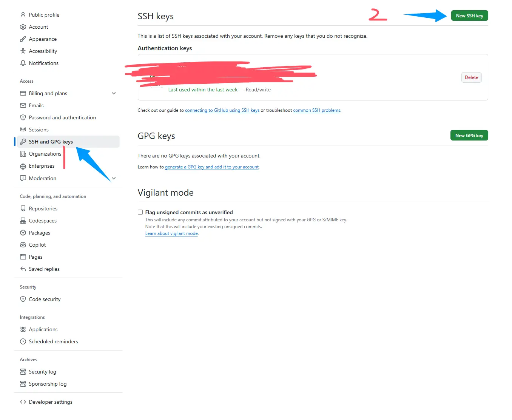Screen dimensions: 512x420
Task: Expand the Billing and plans chevron
Action: 114,93
